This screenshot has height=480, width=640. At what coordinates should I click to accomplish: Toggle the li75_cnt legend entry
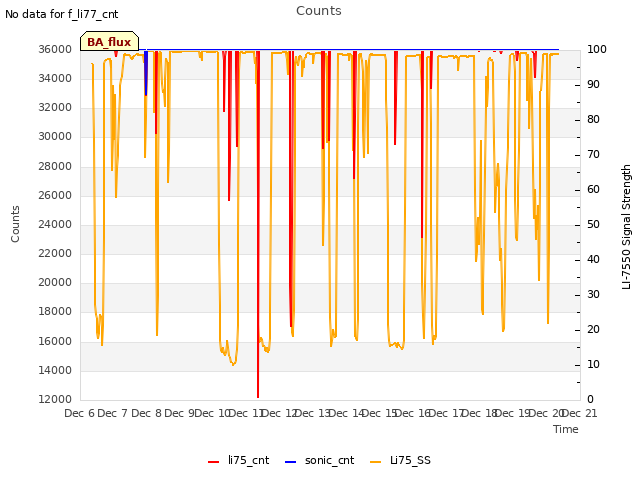tap(238, 460)
